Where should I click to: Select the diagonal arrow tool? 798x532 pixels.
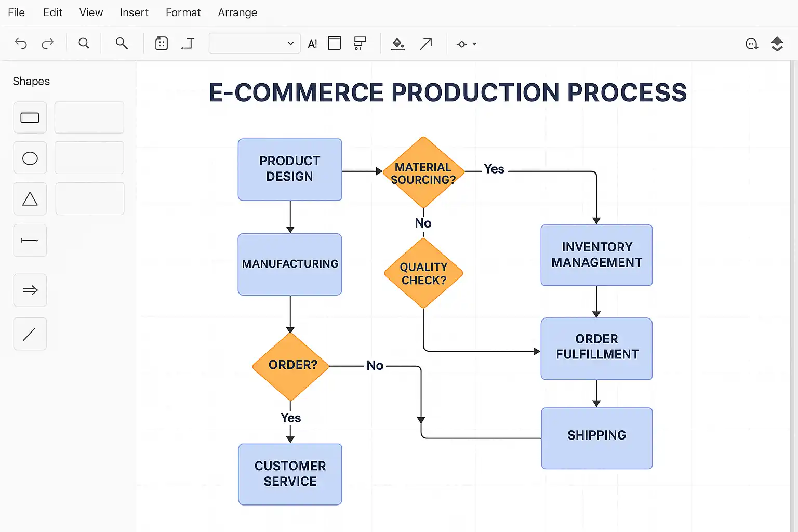(x=426, y=44)
